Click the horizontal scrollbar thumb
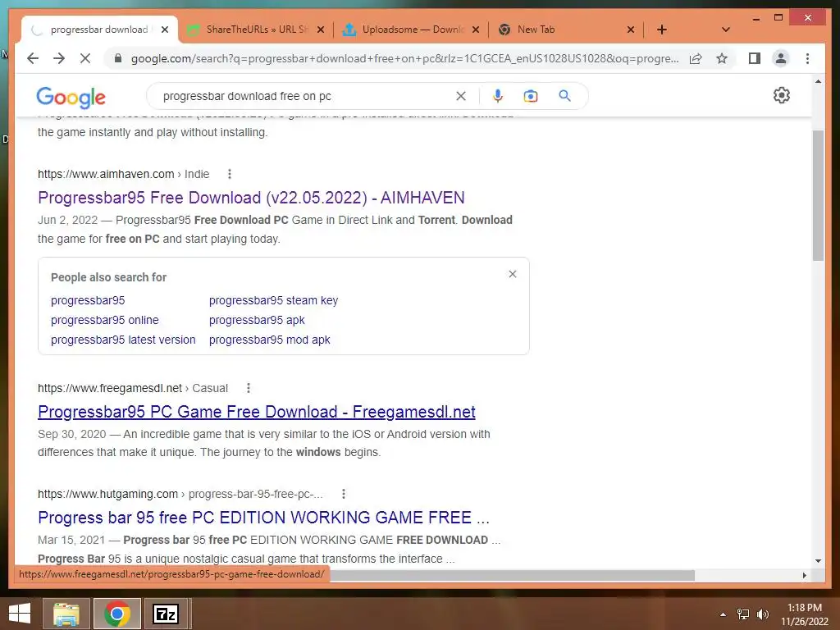 coord(512,575)
